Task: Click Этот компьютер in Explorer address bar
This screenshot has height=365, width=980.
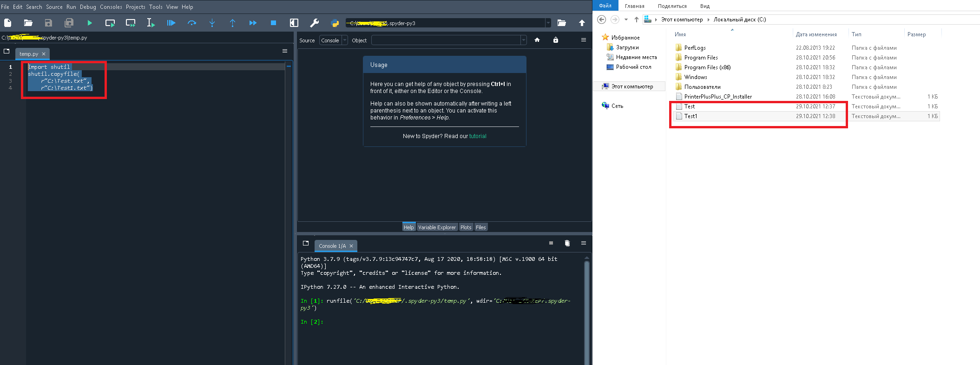Action: click(682, 20)
